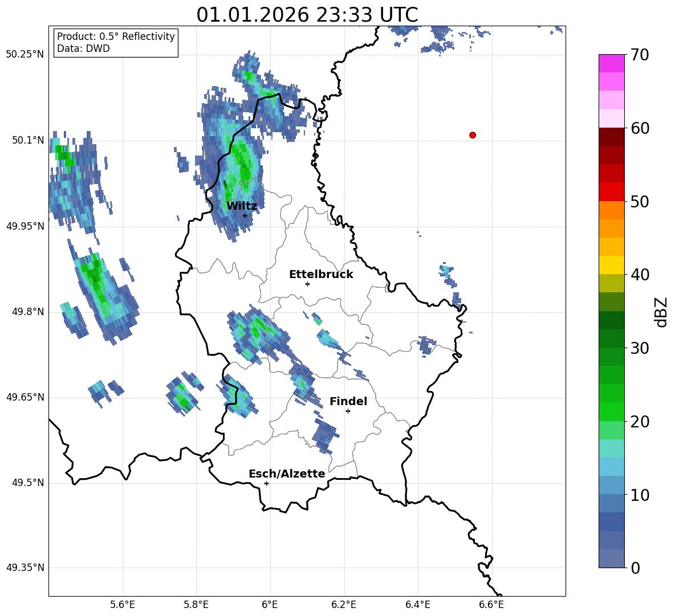Click the dBZ colorbar label
Image resolution: width=675 pixels, height=616 pixels.
point(661,312)
